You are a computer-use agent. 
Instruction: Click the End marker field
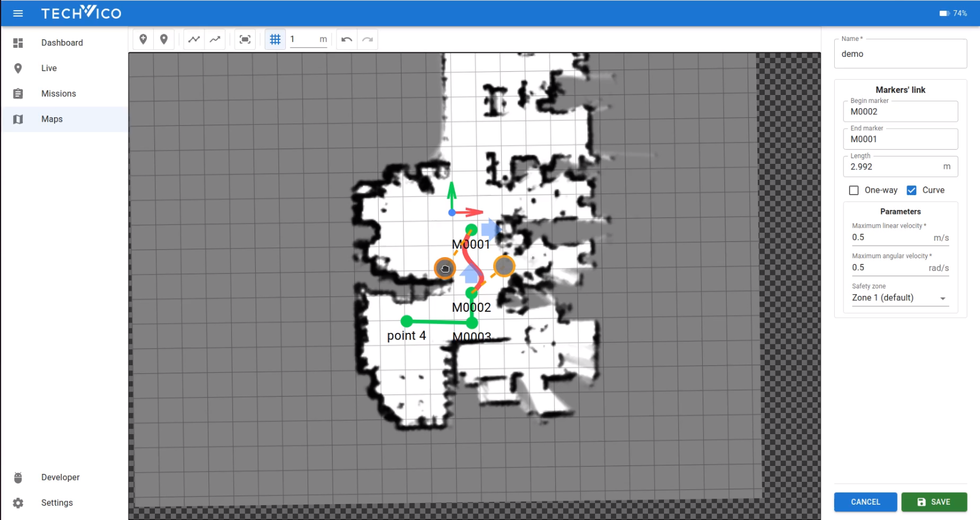tap(900, 139)
